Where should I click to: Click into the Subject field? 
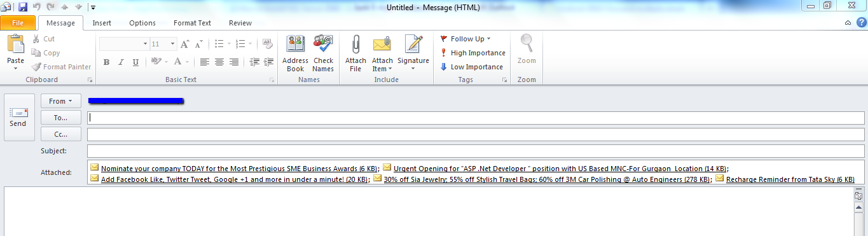pos(476,151)
